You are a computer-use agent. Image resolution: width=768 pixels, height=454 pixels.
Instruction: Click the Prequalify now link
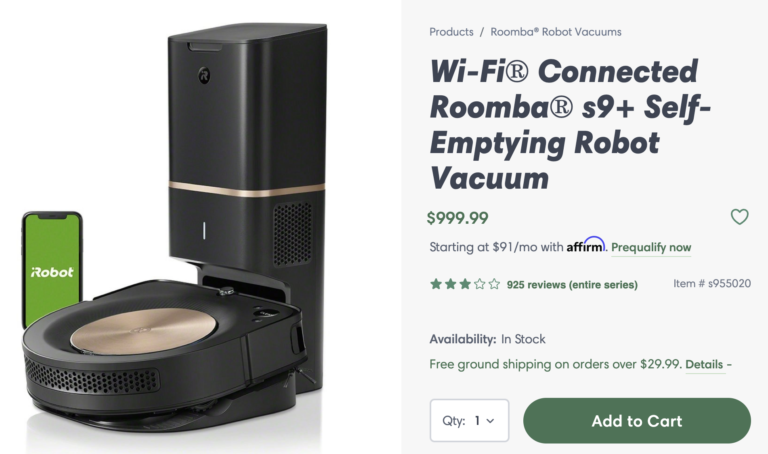(651, 247)
